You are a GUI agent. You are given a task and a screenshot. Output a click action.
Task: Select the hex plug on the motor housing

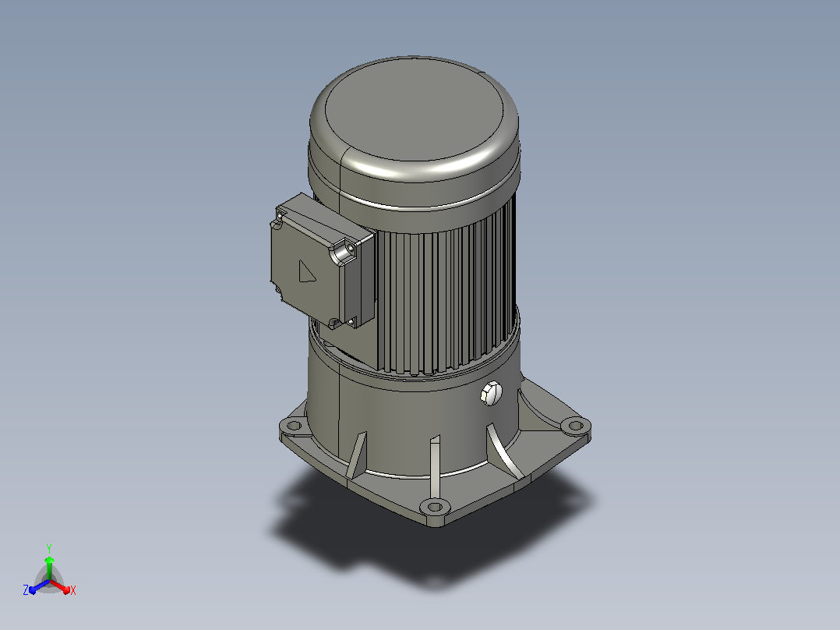pyautogui.click(x=491, y=393)
